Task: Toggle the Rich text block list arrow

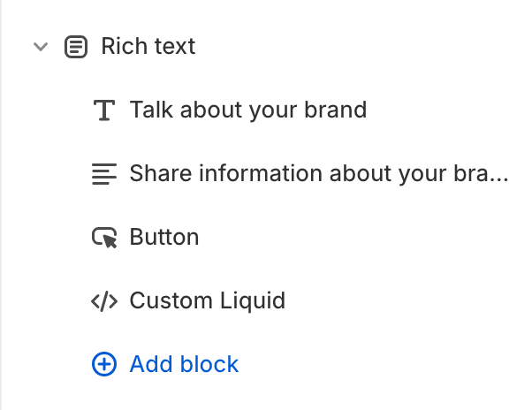Action: (41, 47)
